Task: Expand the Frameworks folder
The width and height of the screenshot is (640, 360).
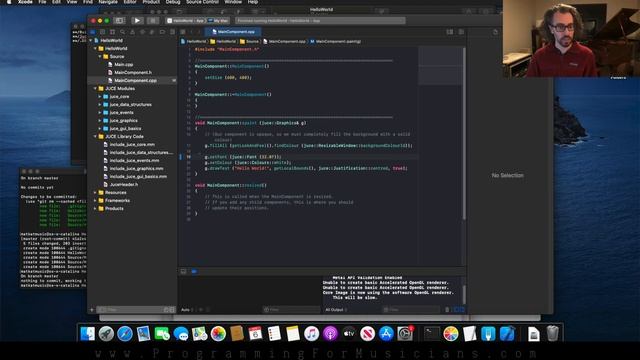Action: (96, 200)
